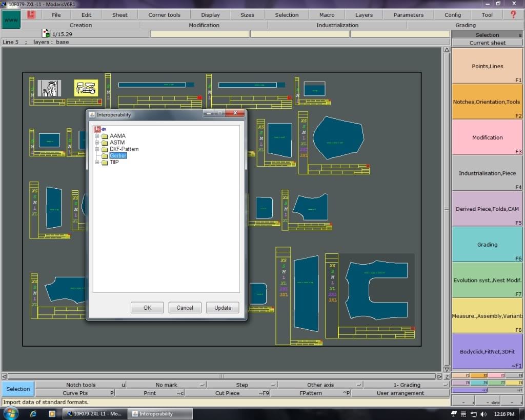Open the 1- Grading dropdown
The width and height of the screenshot is (525, 420).
point(407,385)
